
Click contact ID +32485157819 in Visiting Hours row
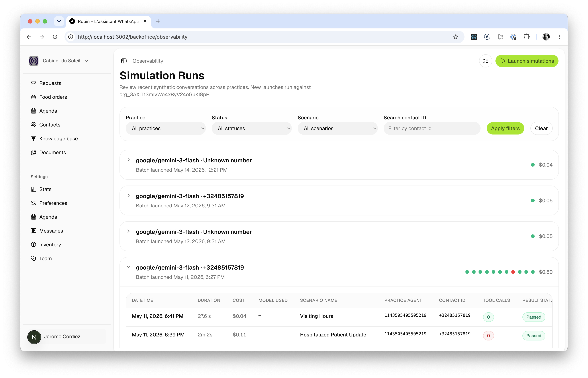tap(454, 315)
